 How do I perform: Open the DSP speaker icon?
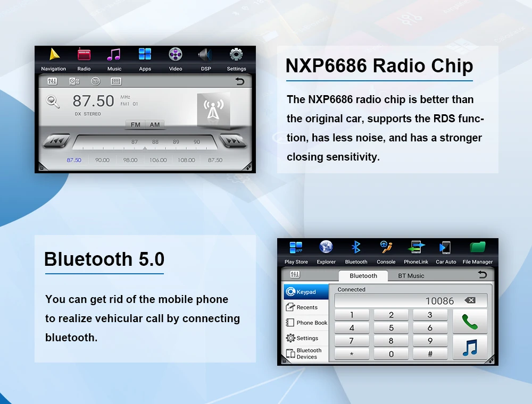[206, 60]
